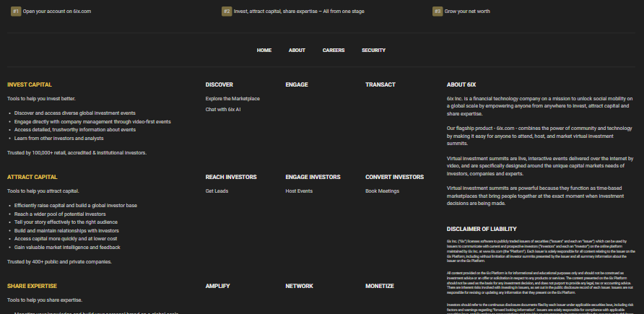Screen dimensions: 644x314
Task: Click the INVEST CAPITAL section title
Action: coord(30,84)
